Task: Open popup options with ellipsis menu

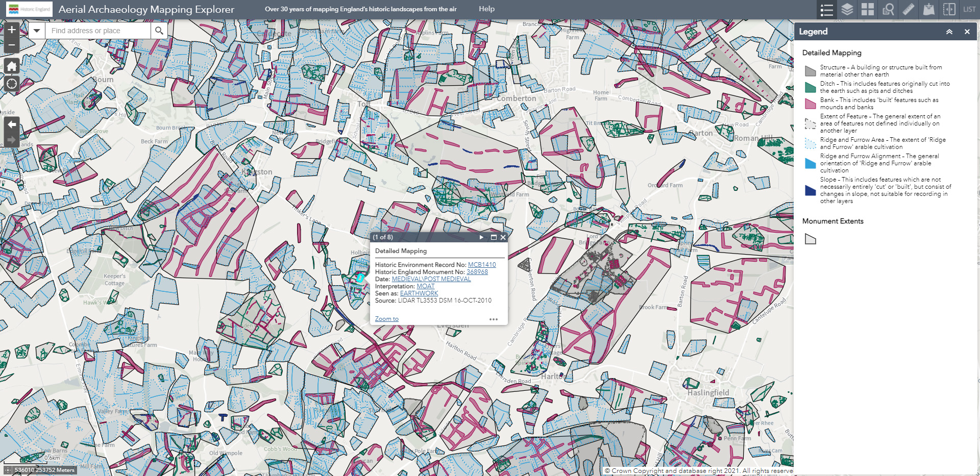Action: click(493, 319)
